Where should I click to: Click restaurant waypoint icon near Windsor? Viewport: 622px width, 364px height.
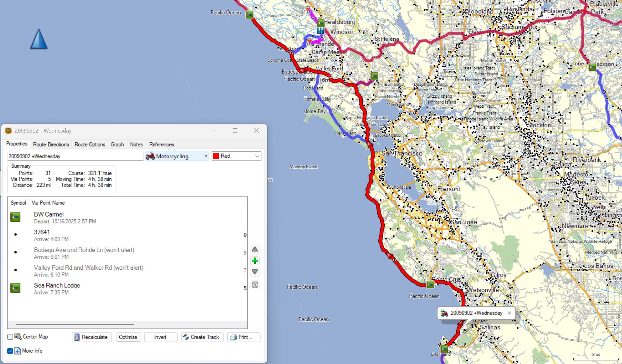[320, 31]
